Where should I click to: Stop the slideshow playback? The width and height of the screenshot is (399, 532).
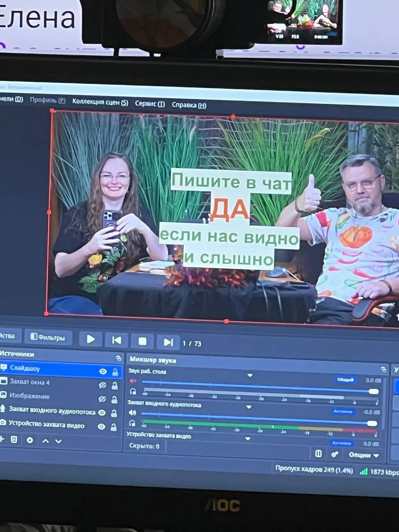coord(142,341)
